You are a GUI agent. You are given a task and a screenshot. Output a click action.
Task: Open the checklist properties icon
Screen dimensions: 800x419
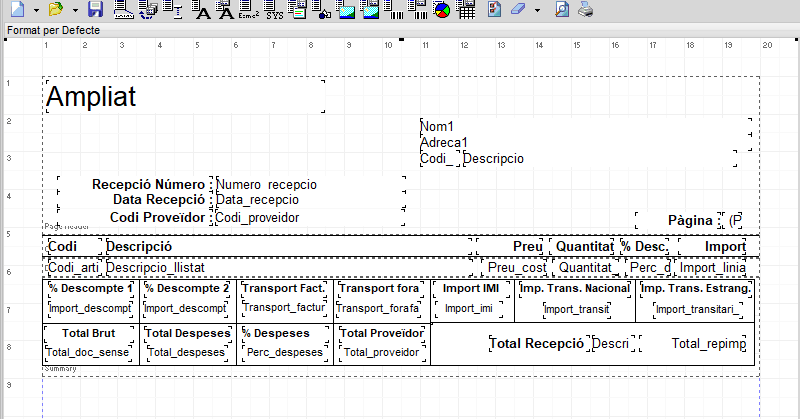[x=494, y=9]
